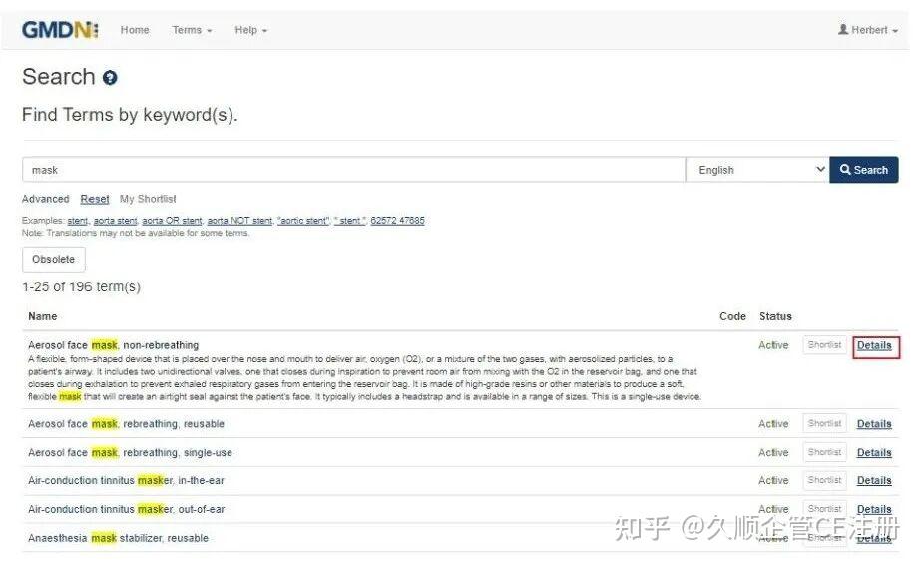Reset the search form
Screen dimensions: 924x566
pyautogui.click(x=95, y=199)
